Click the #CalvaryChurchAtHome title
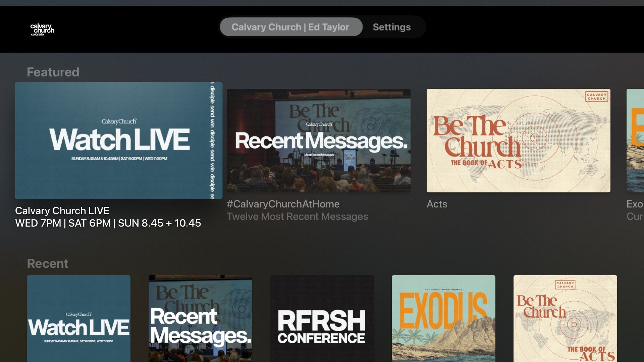Viewport: 644px width, 362px height. coord(283,204)
